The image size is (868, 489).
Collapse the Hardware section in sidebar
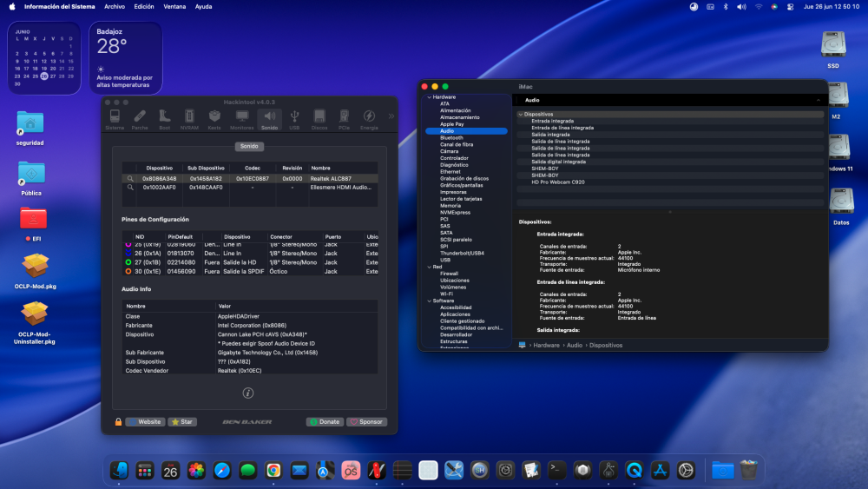(x=429, y=97)
